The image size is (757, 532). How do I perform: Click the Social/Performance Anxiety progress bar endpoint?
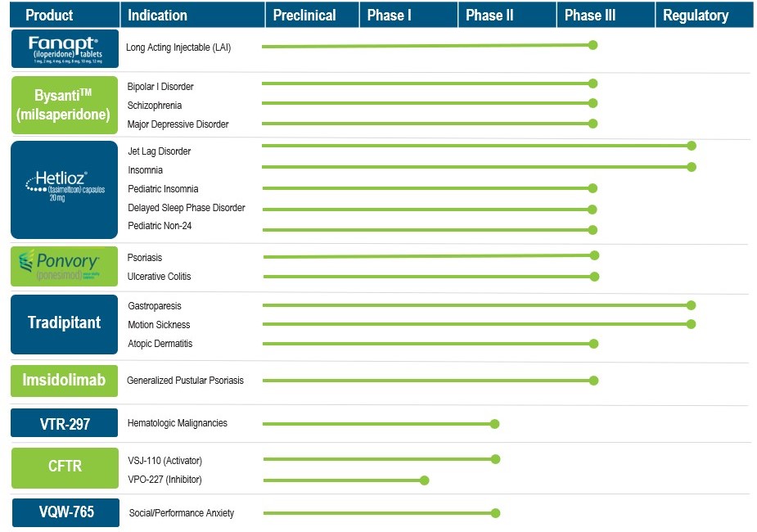pos(495,513)
